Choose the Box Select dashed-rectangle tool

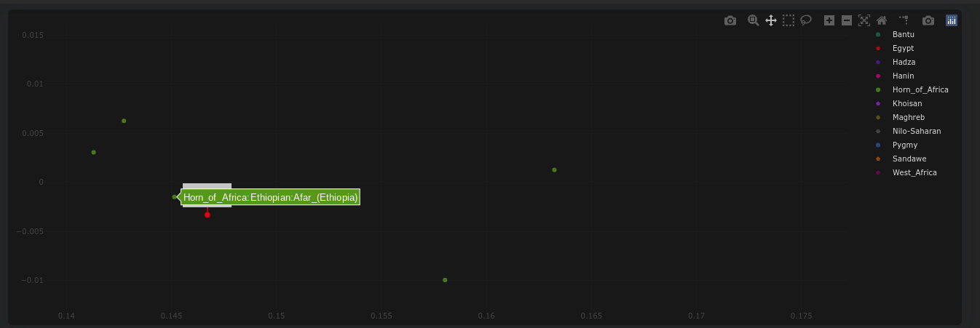789,20
